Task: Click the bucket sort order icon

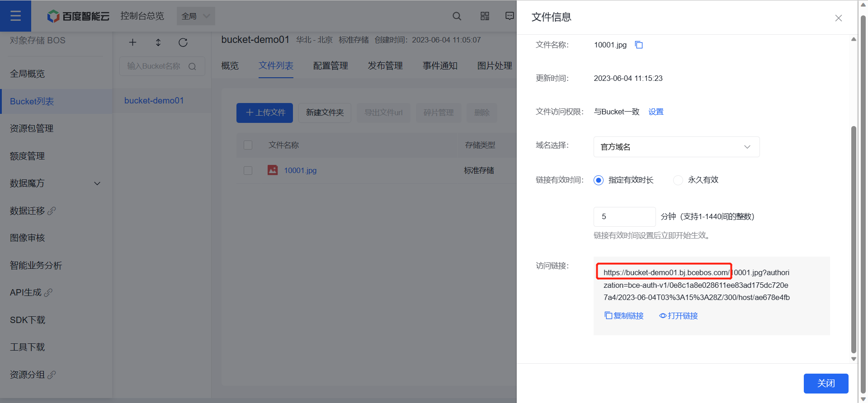Action: tap(158, 42)
